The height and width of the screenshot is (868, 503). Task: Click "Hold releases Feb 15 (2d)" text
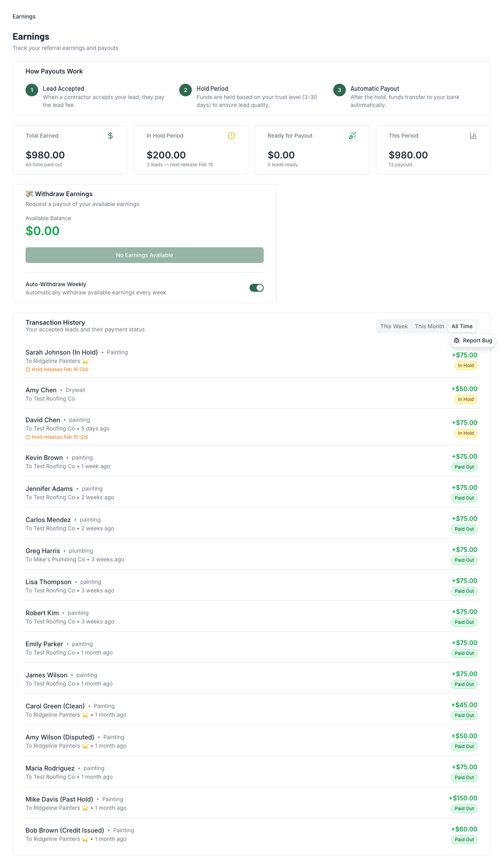click(60, 437)
